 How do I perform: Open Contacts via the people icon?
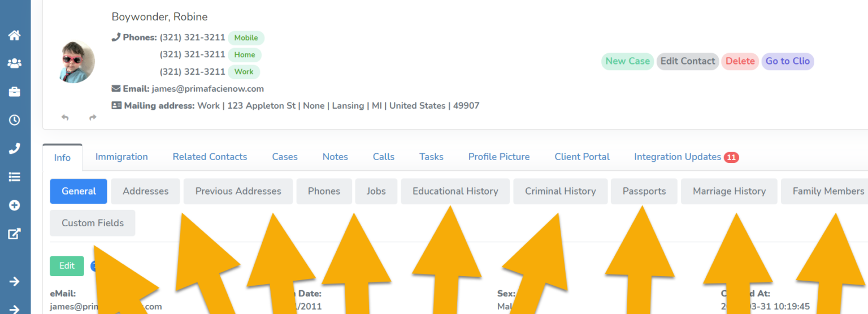[14, 63]
